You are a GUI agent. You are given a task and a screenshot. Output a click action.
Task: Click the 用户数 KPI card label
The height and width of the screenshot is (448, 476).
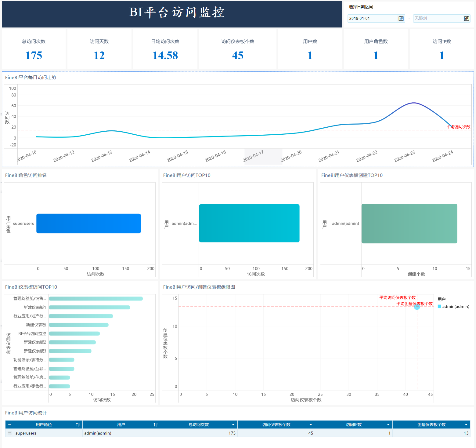click(x=310, y=42)
